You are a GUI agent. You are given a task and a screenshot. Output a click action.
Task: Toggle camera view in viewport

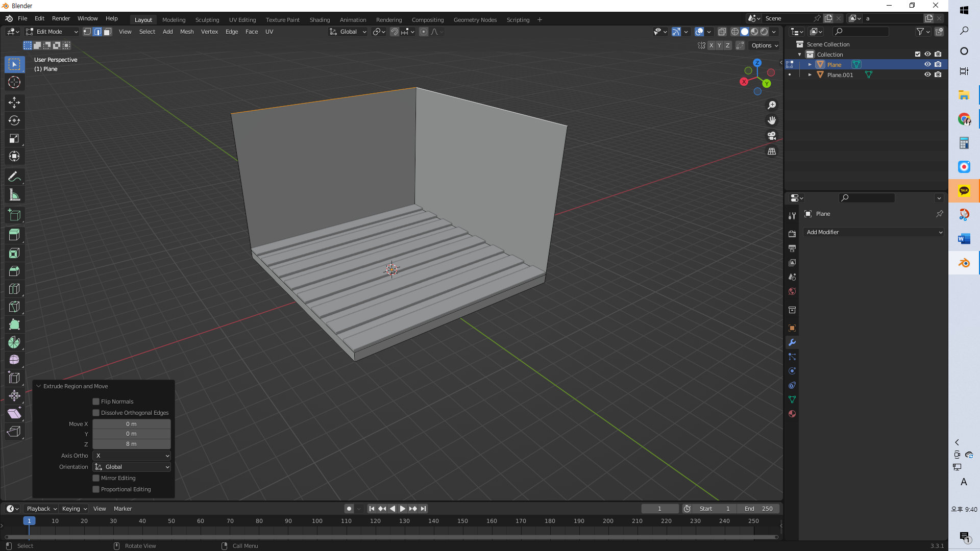772,136
